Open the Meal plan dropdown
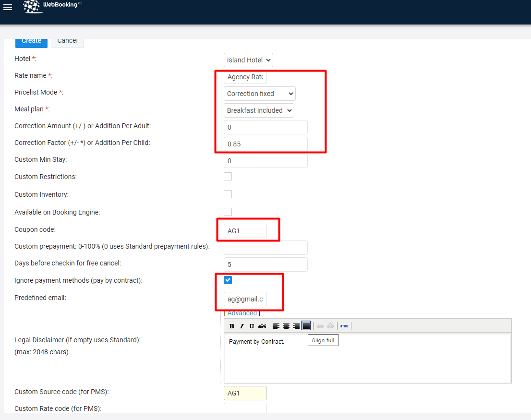This screenshot has height=420, width=531. click(259, 110)
